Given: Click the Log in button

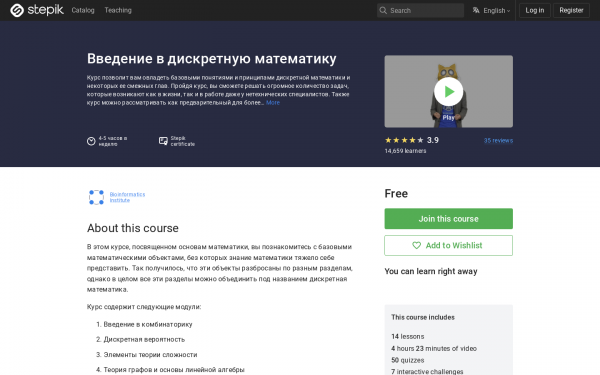Looking at the screenshot, I should [535, 10].
